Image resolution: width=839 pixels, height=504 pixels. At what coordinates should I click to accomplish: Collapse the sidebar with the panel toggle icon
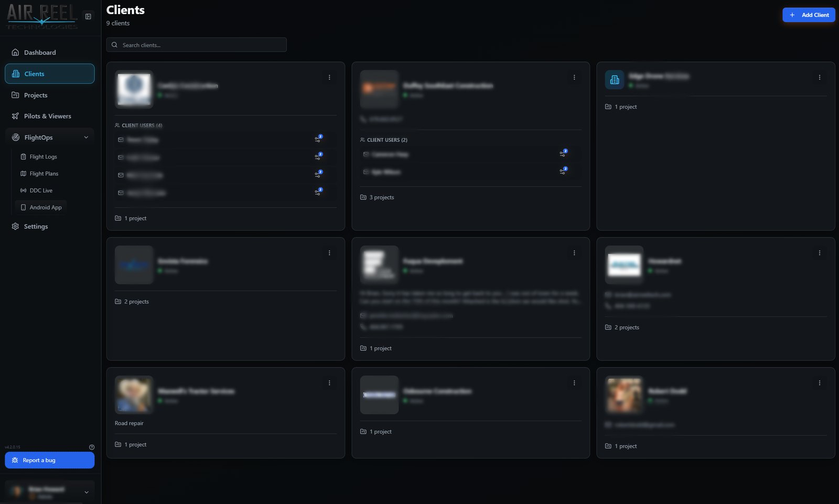88,16
